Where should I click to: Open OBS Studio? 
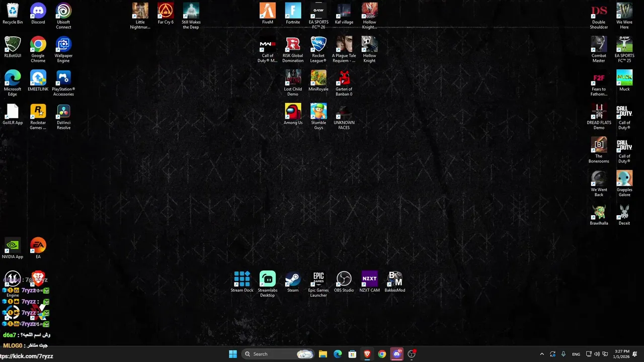click(x=344, y=282)
